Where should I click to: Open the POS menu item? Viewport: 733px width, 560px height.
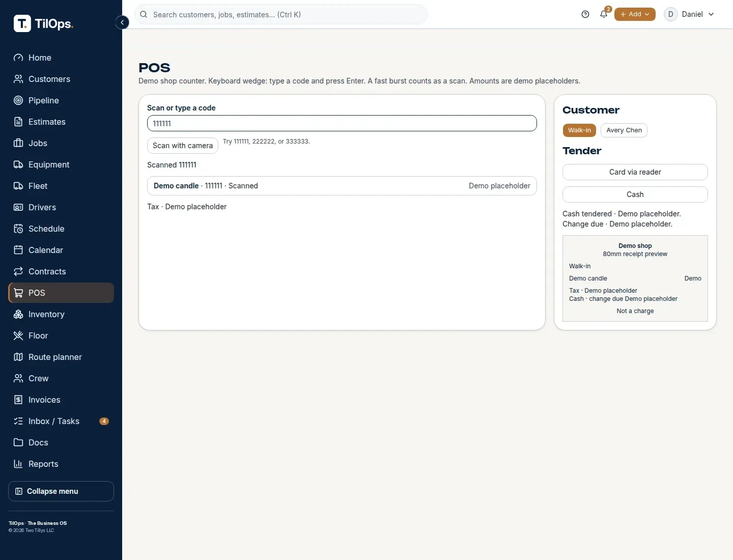tap(61, 293)
